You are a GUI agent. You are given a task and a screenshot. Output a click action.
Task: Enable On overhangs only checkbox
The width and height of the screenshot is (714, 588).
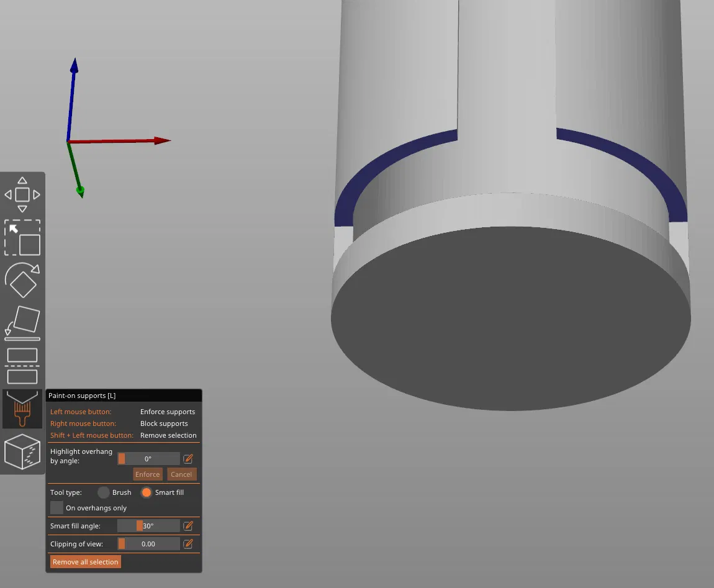[56, 507]
